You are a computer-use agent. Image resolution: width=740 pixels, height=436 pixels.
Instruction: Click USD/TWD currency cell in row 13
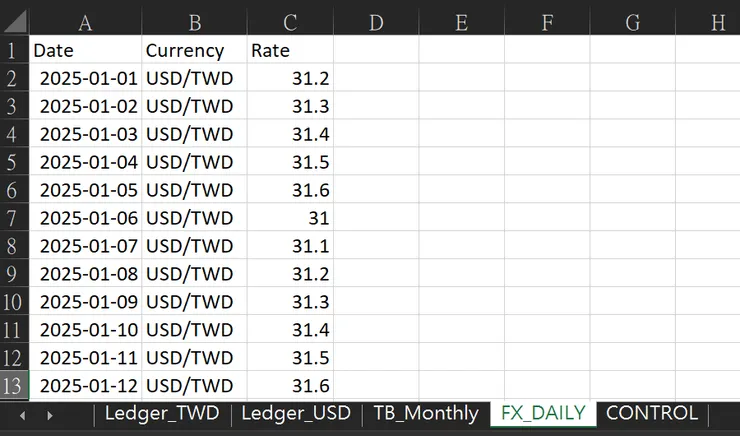click(194, 385)
